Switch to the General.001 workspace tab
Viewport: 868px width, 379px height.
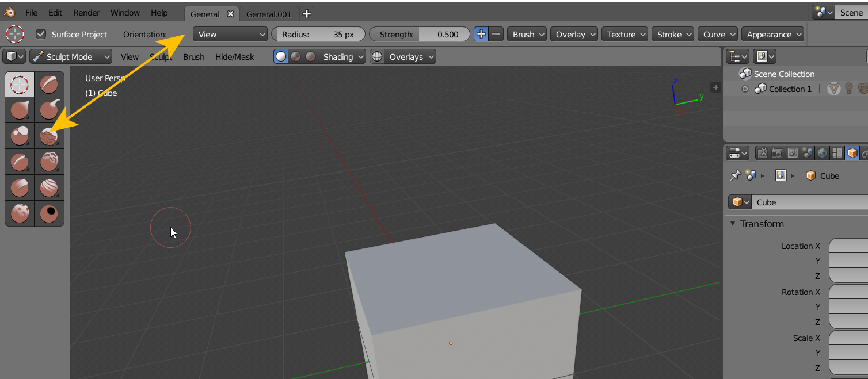tap(269, 14)
